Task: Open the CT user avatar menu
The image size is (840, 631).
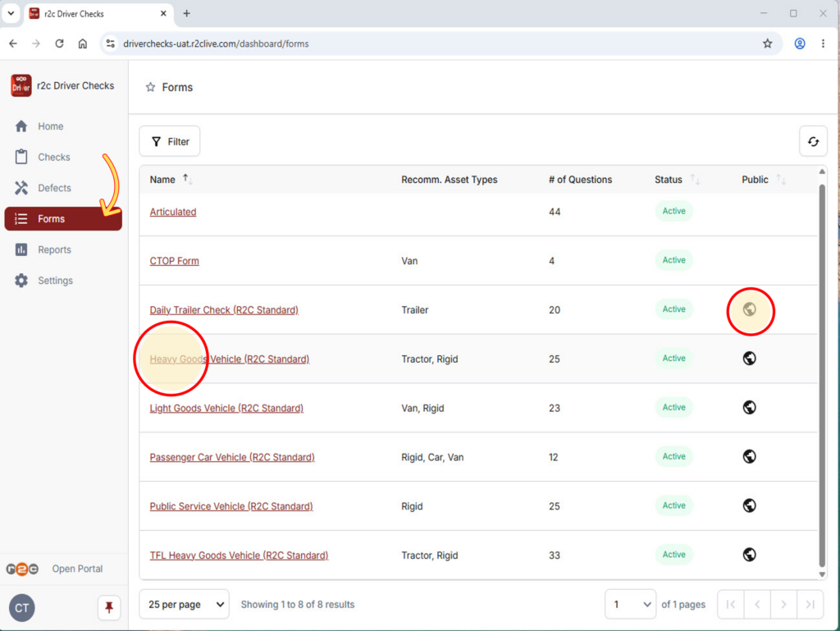Action: pyautogui.click(x=22, y=608)
